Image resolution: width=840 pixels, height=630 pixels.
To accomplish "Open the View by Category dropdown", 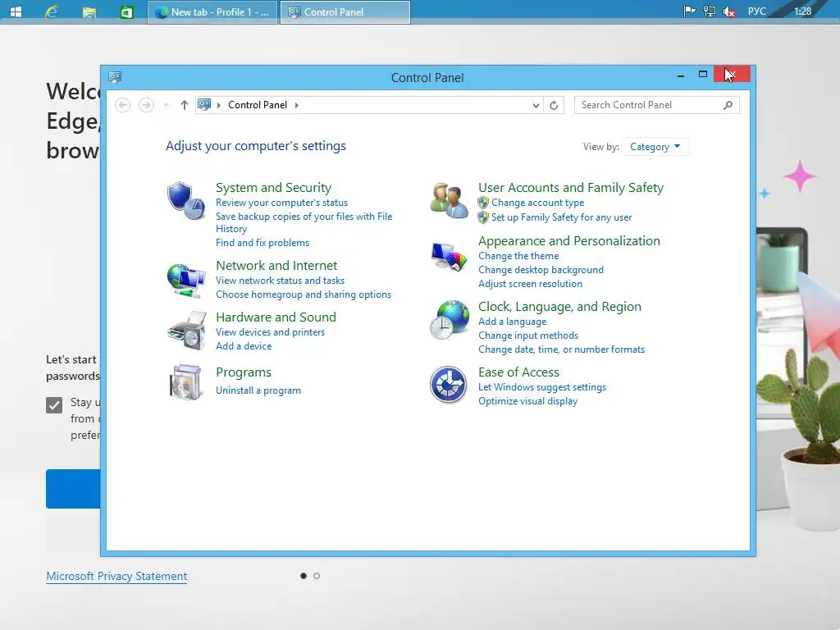I will pyautogui.click(x=655, y=147).
